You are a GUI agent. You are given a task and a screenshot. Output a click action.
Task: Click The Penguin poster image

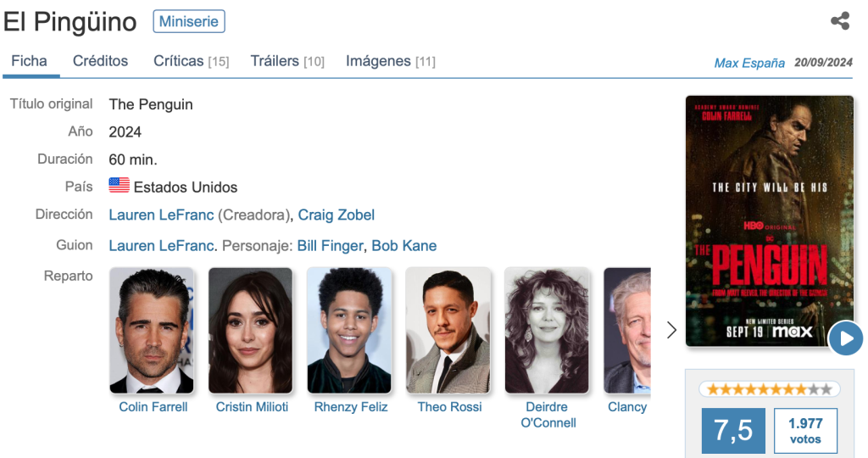pyautogui.click(x=769, y=221)
